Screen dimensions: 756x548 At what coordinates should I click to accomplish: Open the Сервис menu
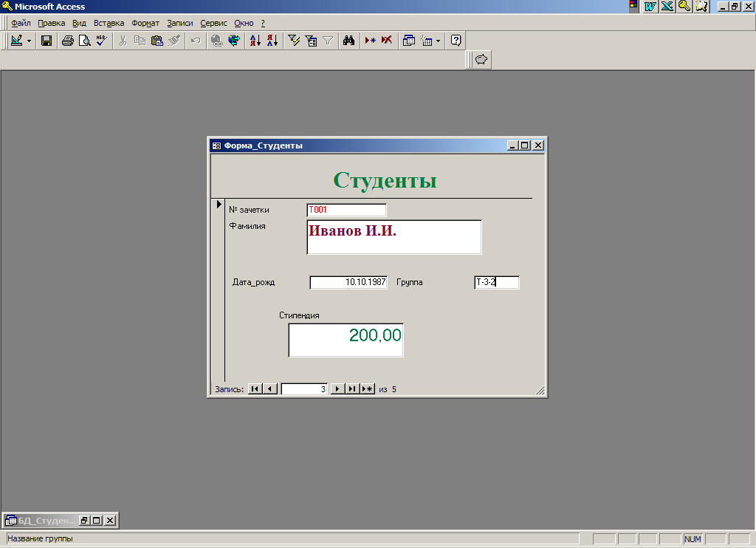pyautogui.click(x=213, y=23)
